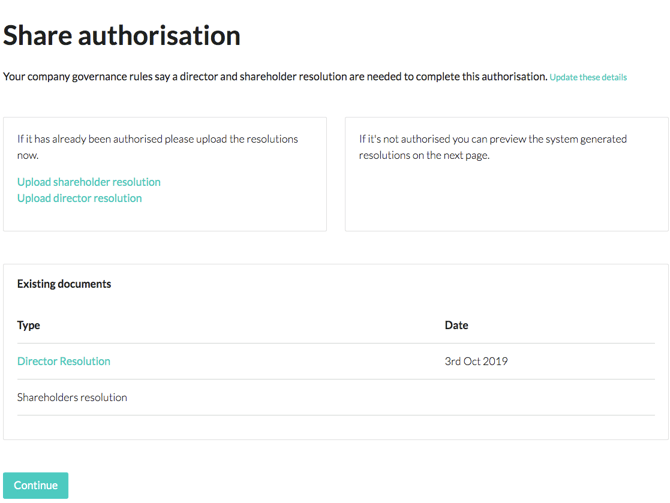This screenshot has width=670, height=503.
Task: Open the Director Resolution document
Action: pos(64,361)
